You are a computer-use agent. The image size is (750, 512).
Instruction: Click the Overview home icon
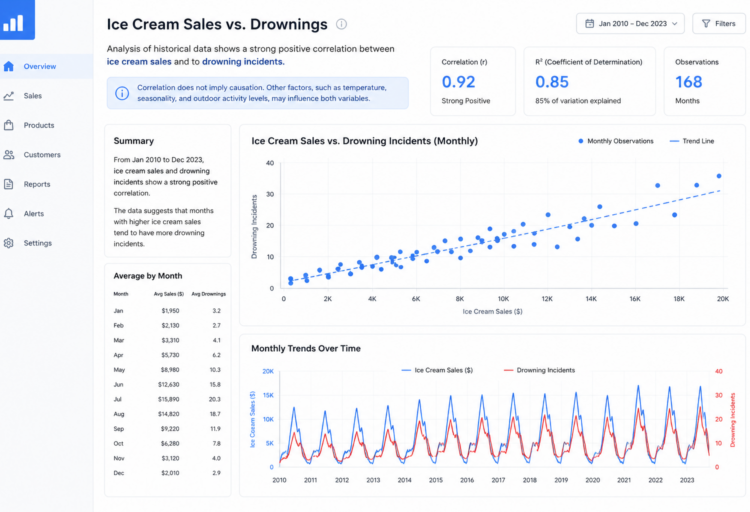tap(9, 66)
